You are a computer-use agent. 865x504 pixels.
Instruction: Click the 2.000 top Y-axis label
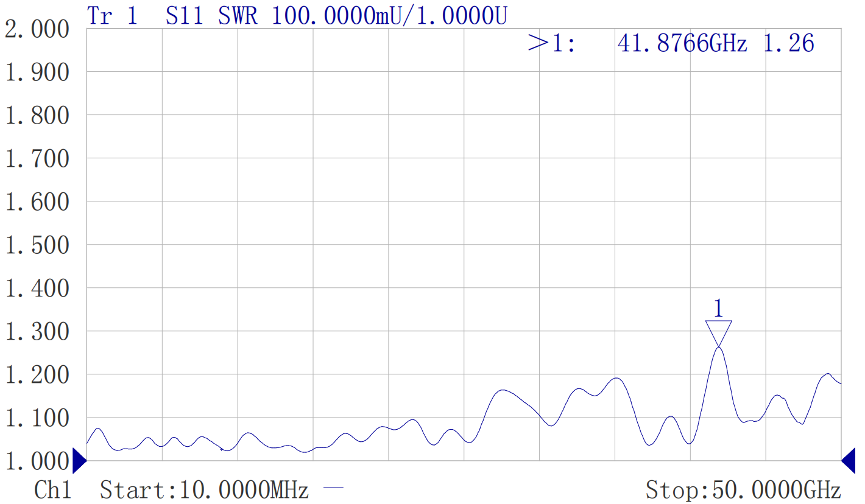pyautogui.click(x=38, y=29)
